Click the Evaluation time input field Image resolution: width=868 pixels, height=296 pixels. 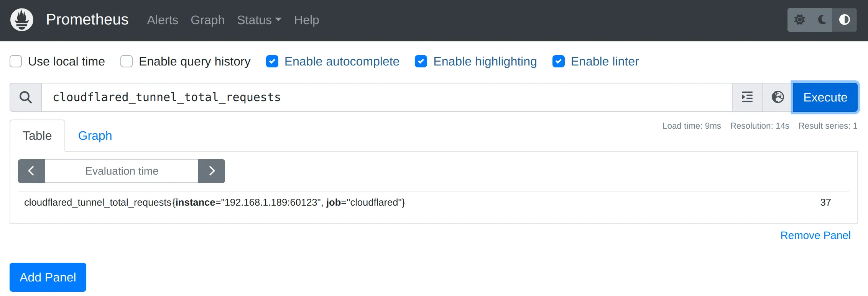[x=122, y=171]
